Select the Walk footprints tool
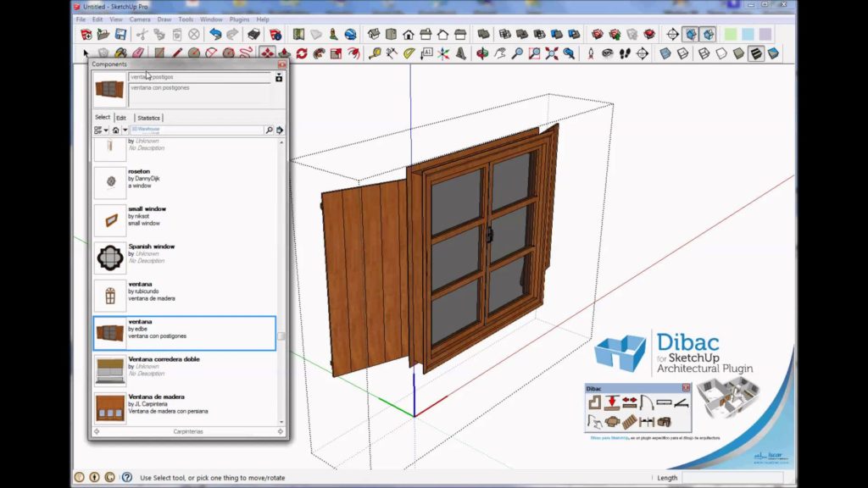Screen dimensions: 868x488 [625, 53]
